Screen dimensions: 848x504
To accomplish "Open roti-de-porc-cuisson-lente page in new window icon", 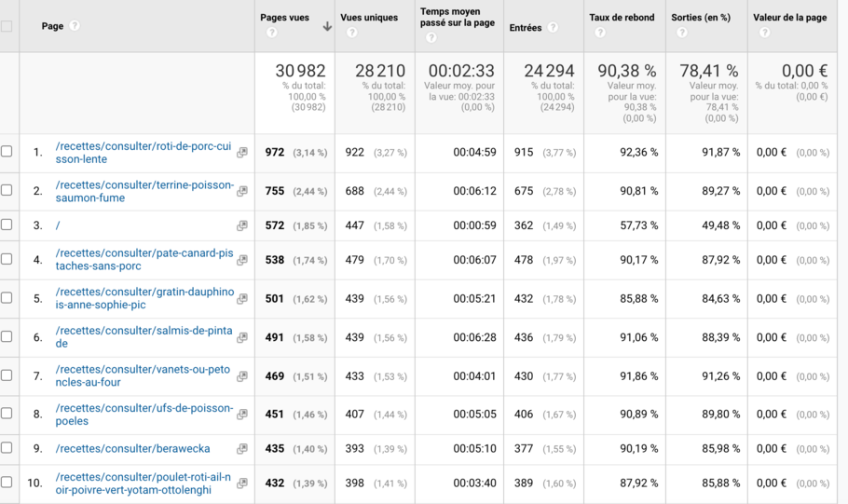I will [242, 153].
